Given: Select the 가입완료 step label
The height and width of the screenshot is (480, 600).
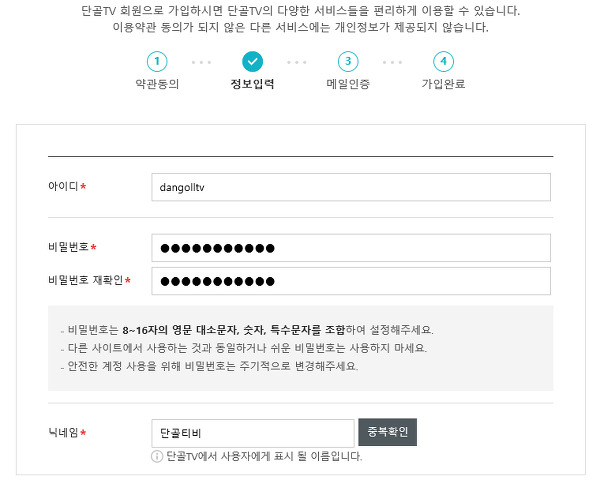Looking at the screenshot, I should point(442,85).
